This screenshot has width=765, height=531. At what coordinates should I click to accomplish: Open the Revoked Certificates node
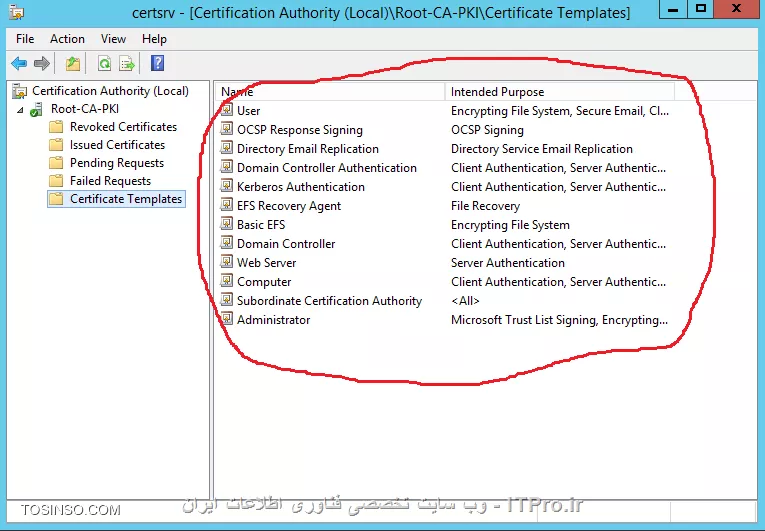coord(123,127)
